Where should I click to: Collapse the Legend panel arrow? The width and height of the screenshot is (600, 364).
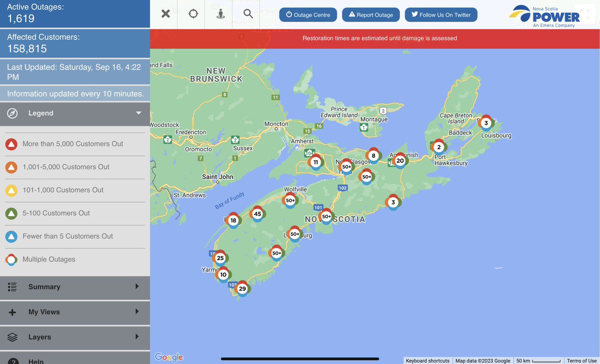[x=138, y=113]
